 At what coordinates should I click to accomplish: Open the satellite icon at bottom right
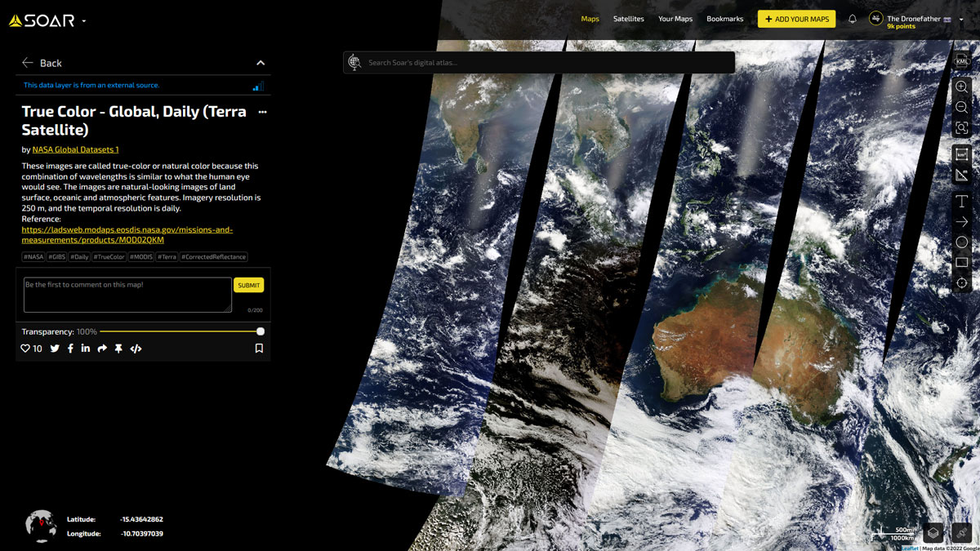[x=962, y=532]
